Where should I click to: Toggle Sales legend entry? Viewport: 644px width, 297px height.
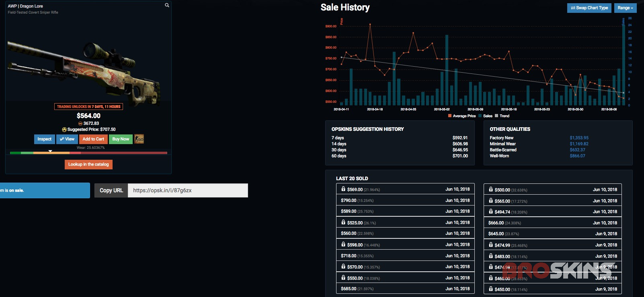tap(485, 116)
